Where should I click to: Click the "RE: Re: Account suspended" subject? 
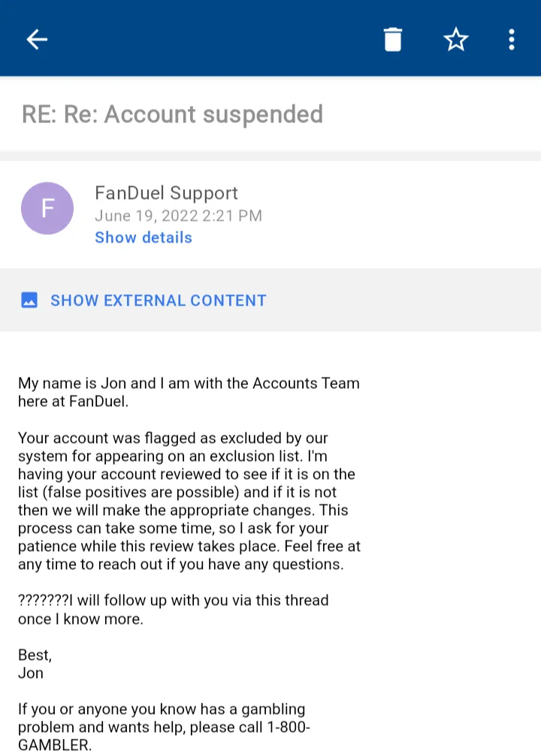click(173, 114)
